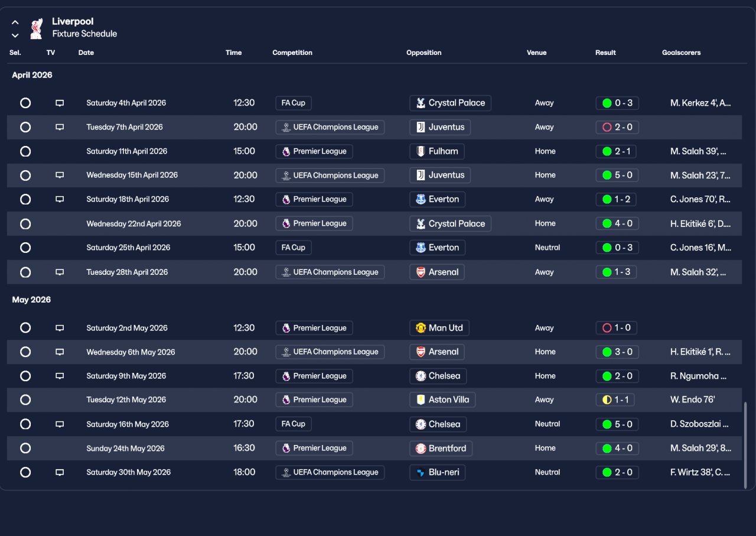This screenshot has height=536, width=756.
Task: Click the Fixture Schedule subtitle
Action: (84, 34)
